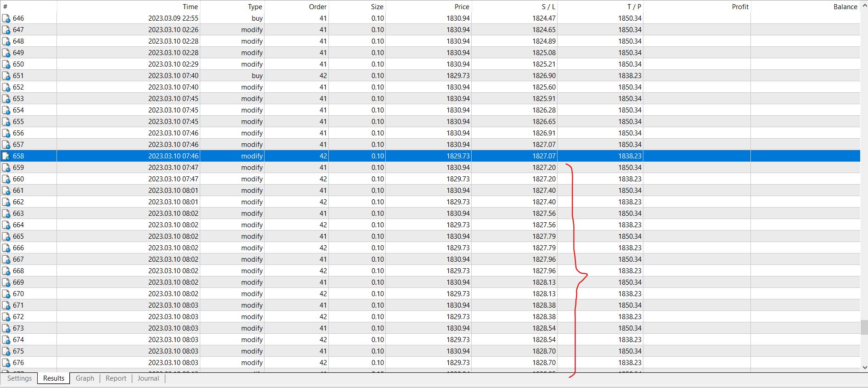This screenshot has height=388, width=868.
Task: Click price 1829.73 in row 662
Action: (x=458, y=202)
